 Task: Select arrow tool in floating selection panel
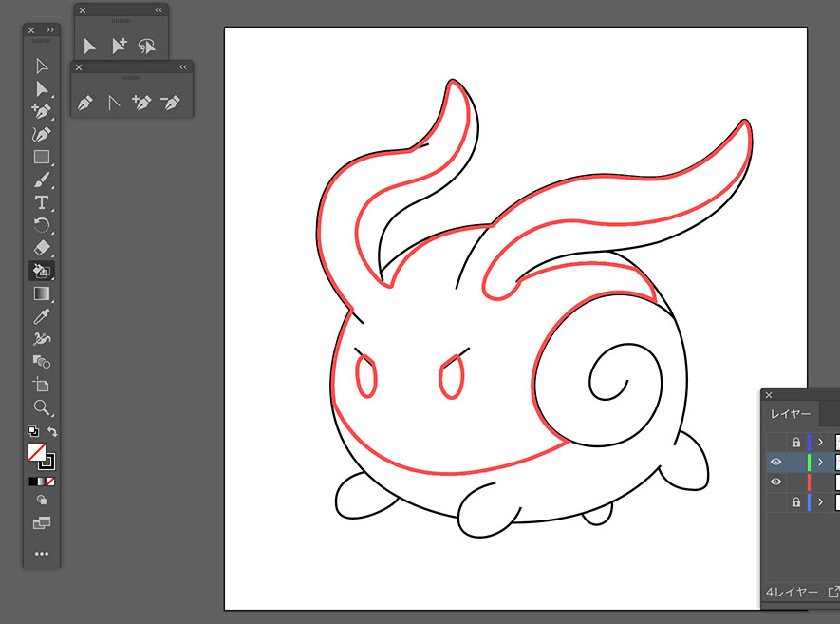coord(89,47)
